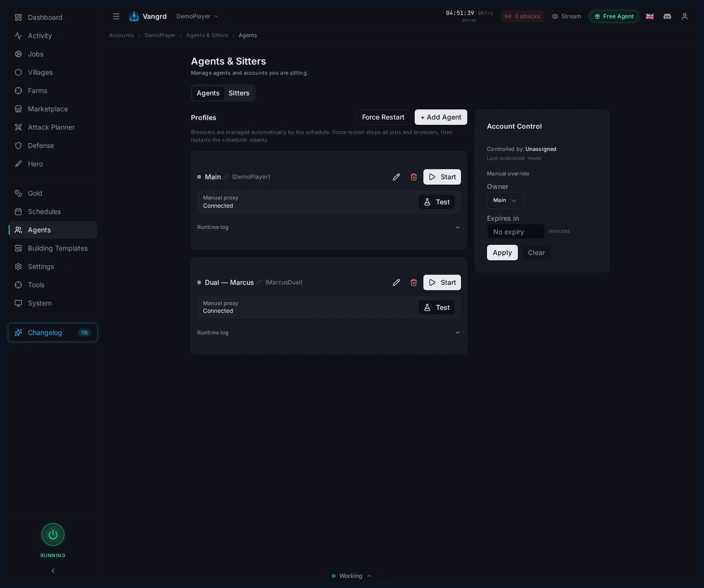Screen dimensions: 704x588
Task: Toggle the Running power button
Action: click(53, 535)
